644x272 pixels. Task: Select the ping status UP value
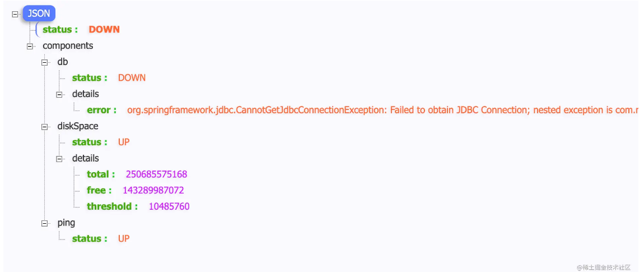124,239
